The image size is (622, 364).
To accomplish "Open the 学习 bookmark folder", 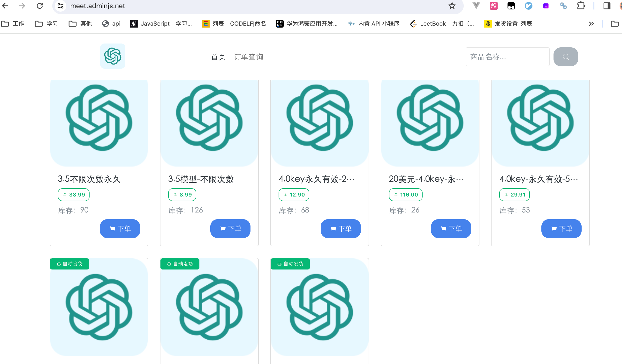I will [x=46, y=24].
